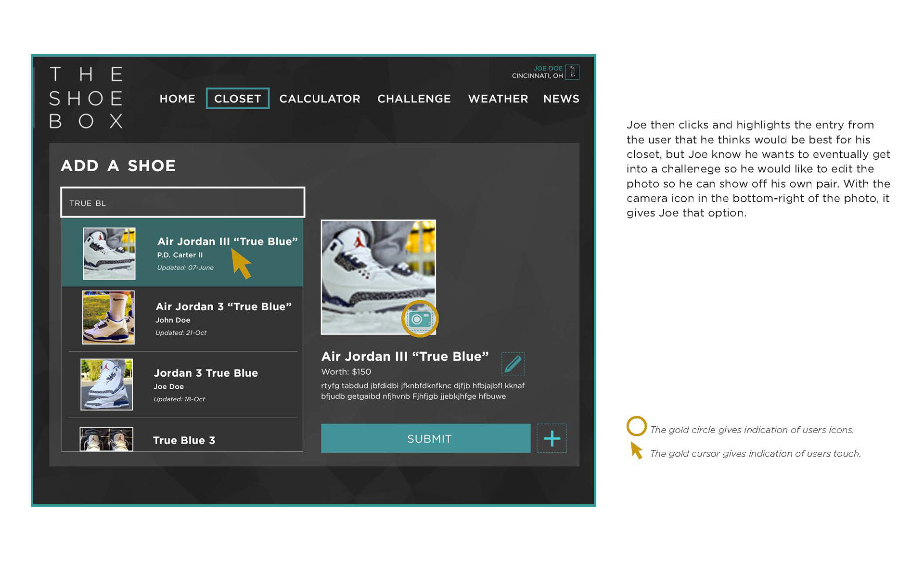Open the Weather menu item
Viewport: 924px width, 561px height.
click(498, 99)
